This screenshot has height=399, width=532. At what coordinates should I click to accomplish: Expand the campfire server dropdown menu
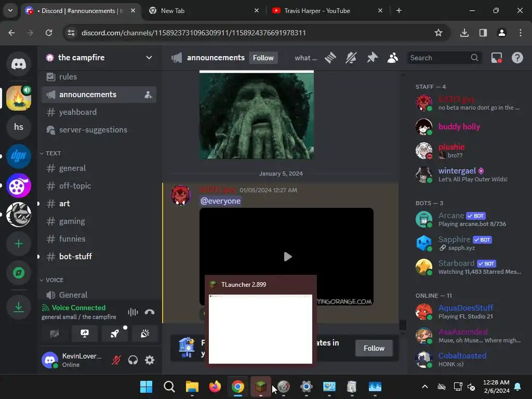click(x=149, y=58)
